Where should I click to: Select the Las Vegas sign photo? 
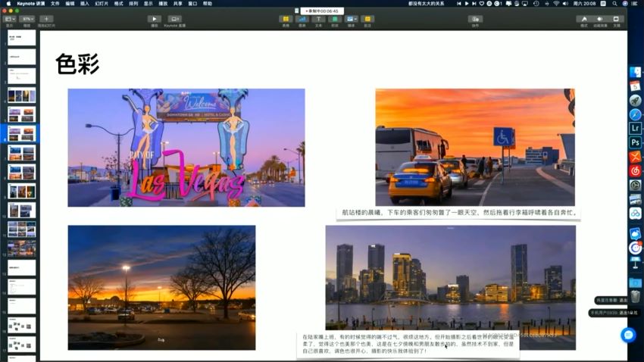pyautogui.click(x=186, y=148)
